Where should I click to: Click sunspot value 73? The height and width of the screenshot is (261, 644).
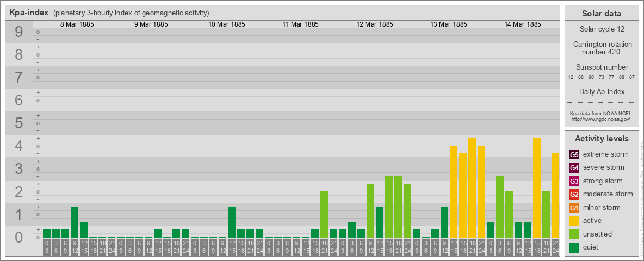pyautogui.click(x=601, y=77)
